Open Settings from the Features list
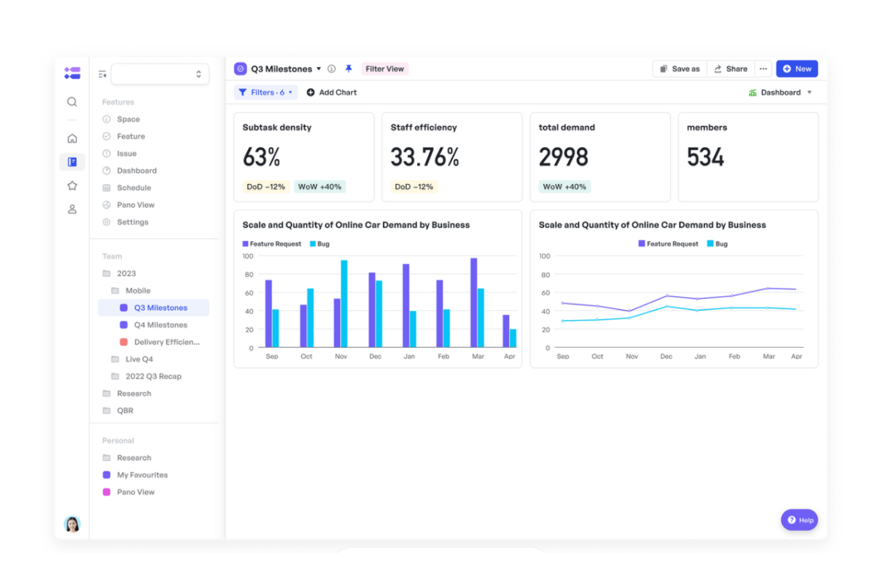This screenshot has height=588, width=882. click(x=132, y=222)
